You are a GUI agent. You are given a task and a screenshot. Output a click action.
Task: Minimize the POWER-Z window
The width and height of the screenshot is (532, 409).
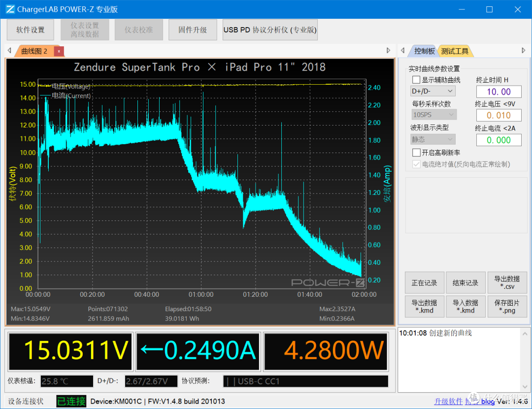pyautogui.click(x=462, y=9)
